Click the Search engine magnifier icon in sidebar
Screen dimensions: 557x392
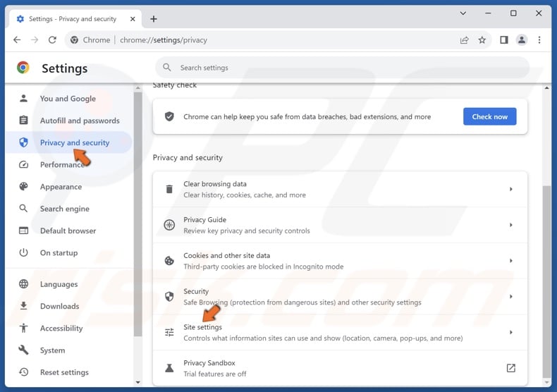(x=23, y=209)
